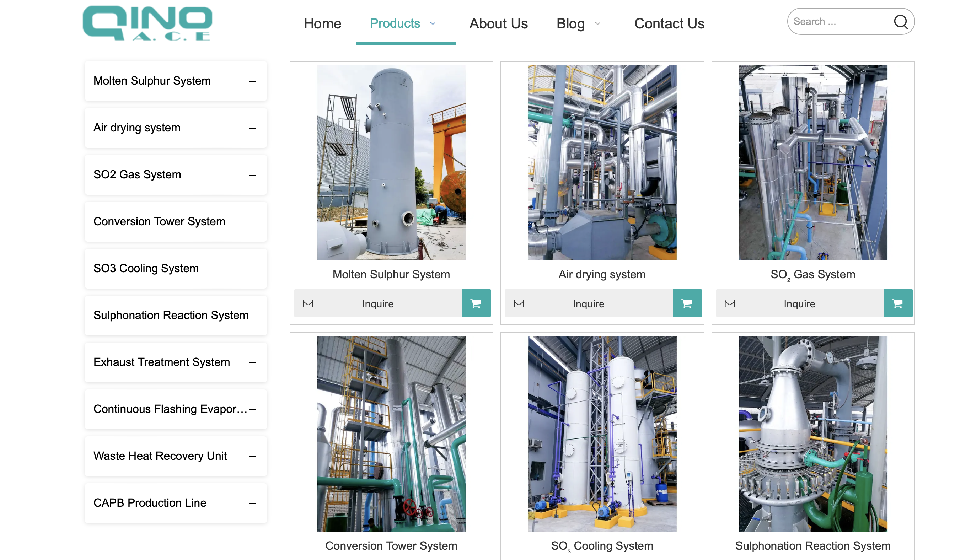The width and height of the screenshot is (971, 560).
Task: Add Molten Sulphur System to cart
Action: [x=476, y=303]
